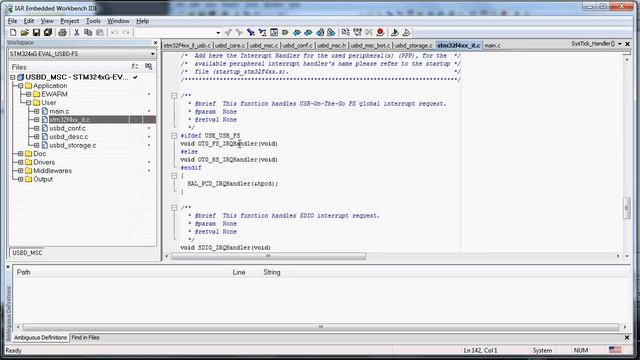Collapse the USBD_MSC project root node
640x360 pixels.
[13, 77]
